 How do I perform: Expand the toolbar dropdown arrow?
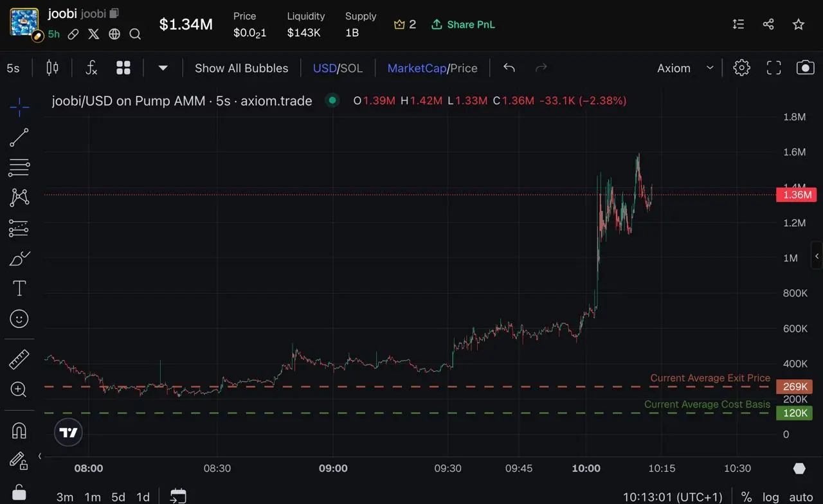pyautogui.click(x=163, y=68)
